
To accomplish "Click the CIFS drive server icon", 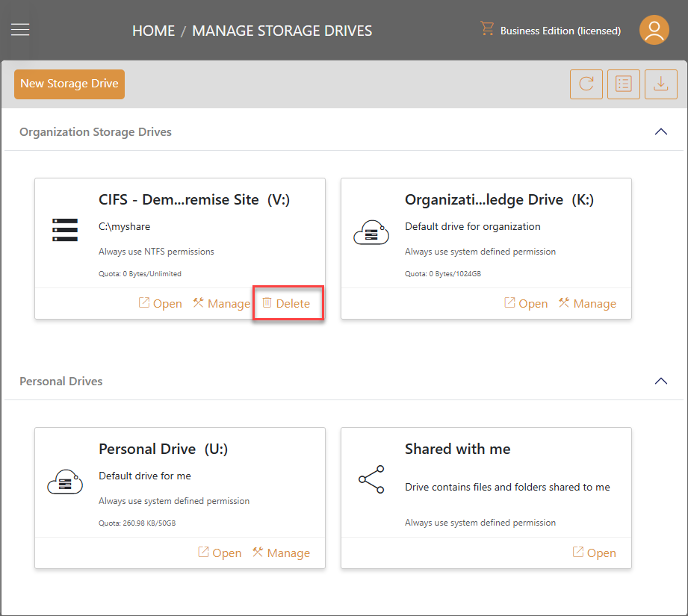I will [x=65, y=230].
